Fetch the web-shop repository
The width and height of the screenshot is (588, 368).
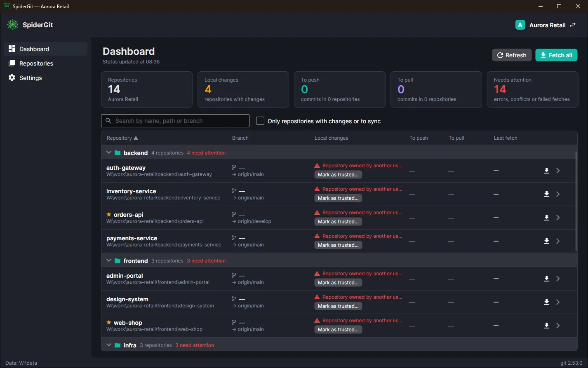(546, 326)
